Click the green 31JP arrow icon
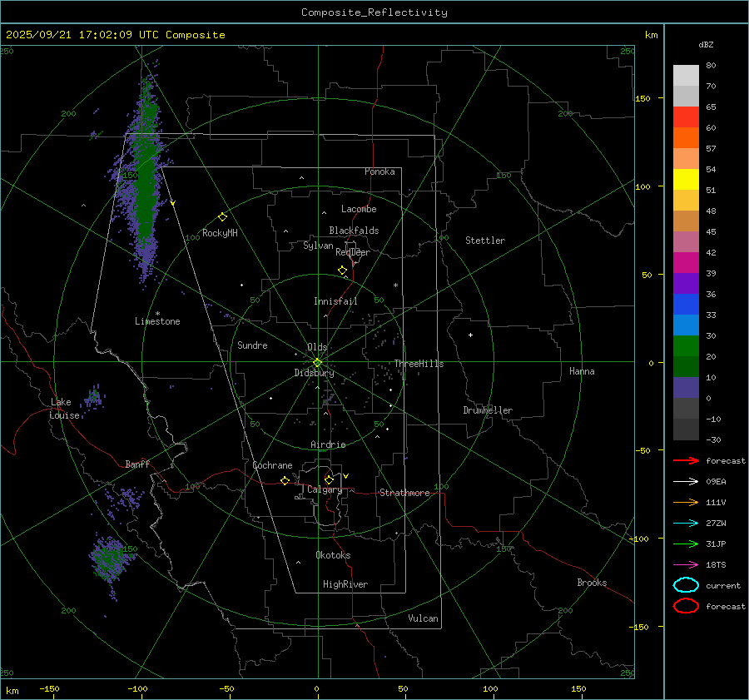 click(x=685, y=544)
